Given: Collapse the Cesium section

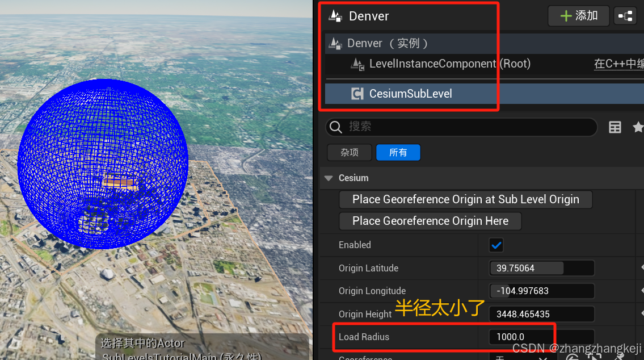Looking at the screenshot, I should click(329, 178).
